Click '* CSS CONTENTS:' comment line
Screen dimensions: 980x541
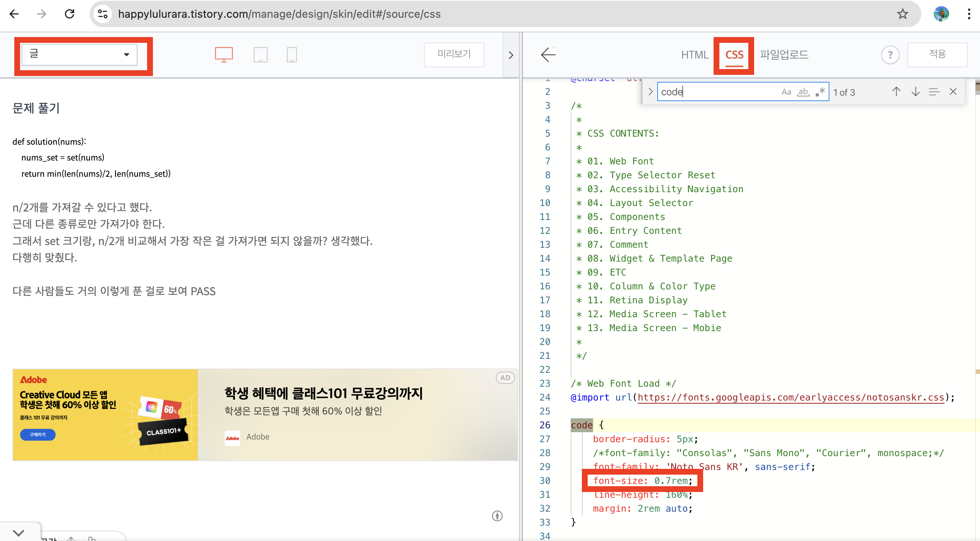617,134
